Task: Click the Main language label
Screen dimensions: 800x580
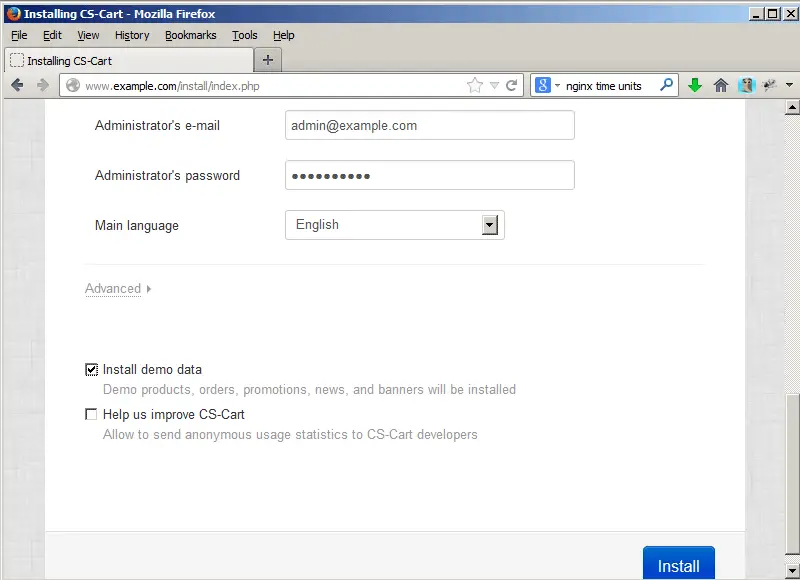Action: tap(137, 225)
